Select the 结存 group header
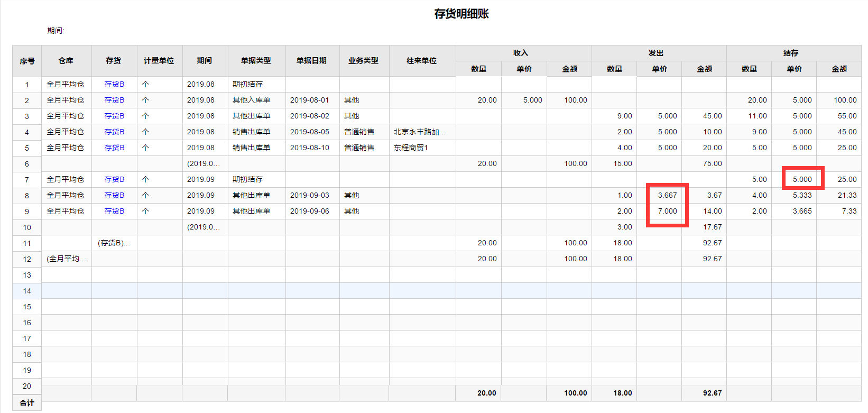This screenshot has height=413, width=868. (791, 53)
